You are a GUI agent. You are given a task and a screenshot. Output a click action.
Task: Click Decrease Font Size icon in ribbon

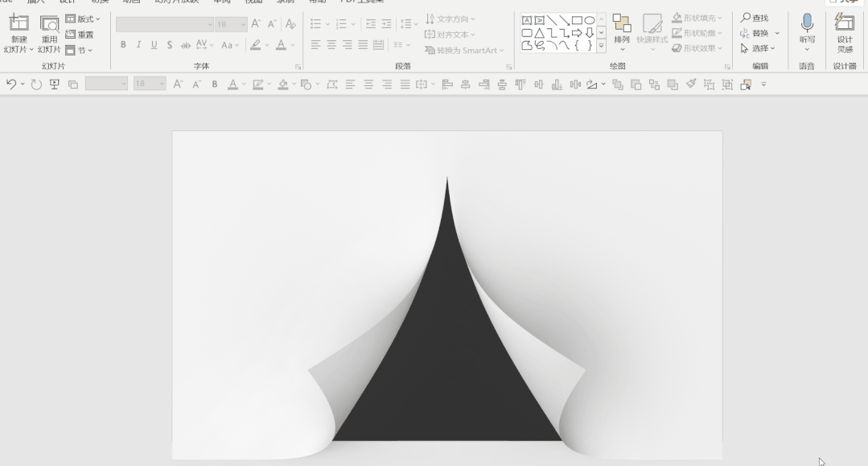click(272, 24)
